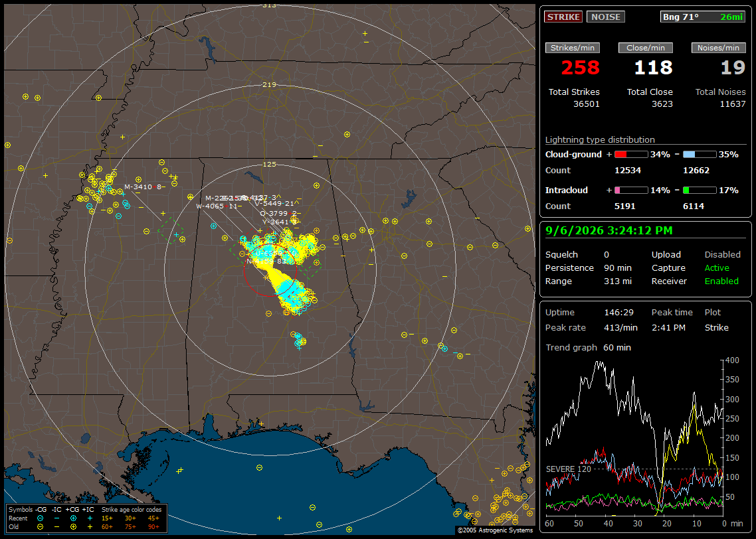Click the Bng 71° 26mi readout box
The height and width of the screenshot is (539, 756).
pyautogui.click(x=703, y=17)
